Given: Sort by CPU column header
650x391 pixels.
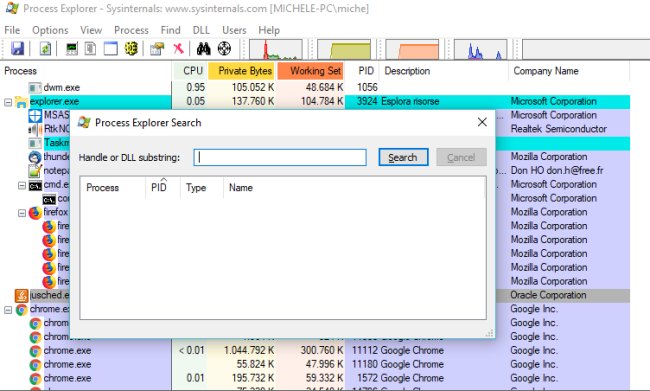Looking at the screenshot, I should (x=189, y=71).
